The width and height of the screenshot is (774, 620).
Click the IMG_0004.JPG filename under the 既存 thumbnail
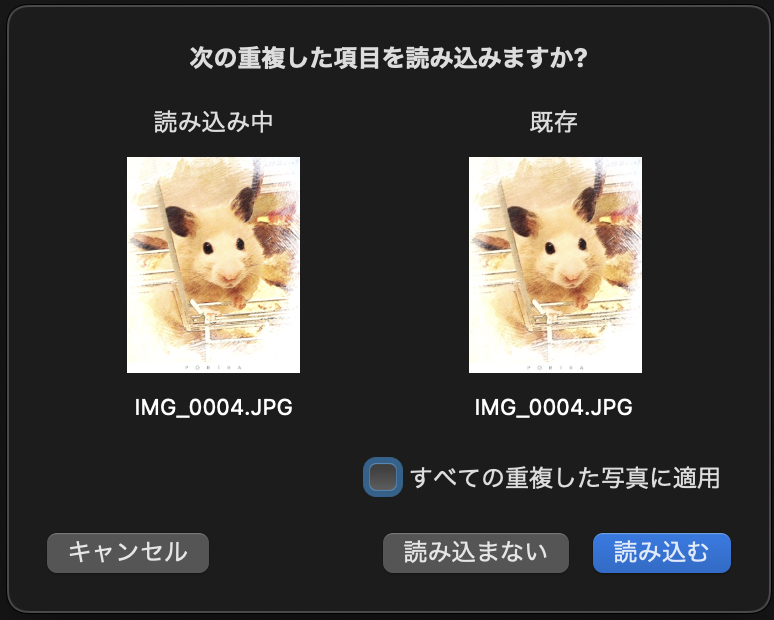coord(553,407)
